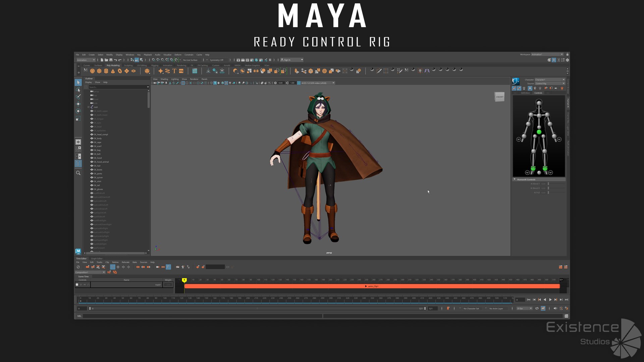Click the No Anim Layer button

pyautogui.click(x=496, y=308)
